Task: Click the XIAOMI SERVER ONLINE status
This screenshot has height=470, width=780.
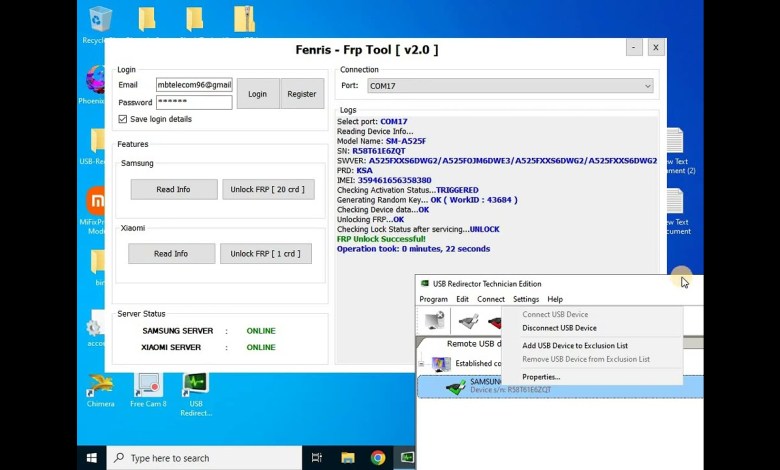Action: (261, 347)
